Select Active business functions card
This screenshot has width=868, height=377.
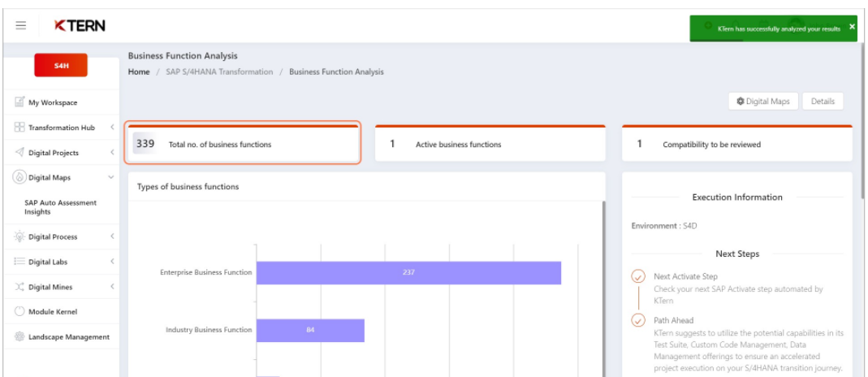[x=490, y=143]
